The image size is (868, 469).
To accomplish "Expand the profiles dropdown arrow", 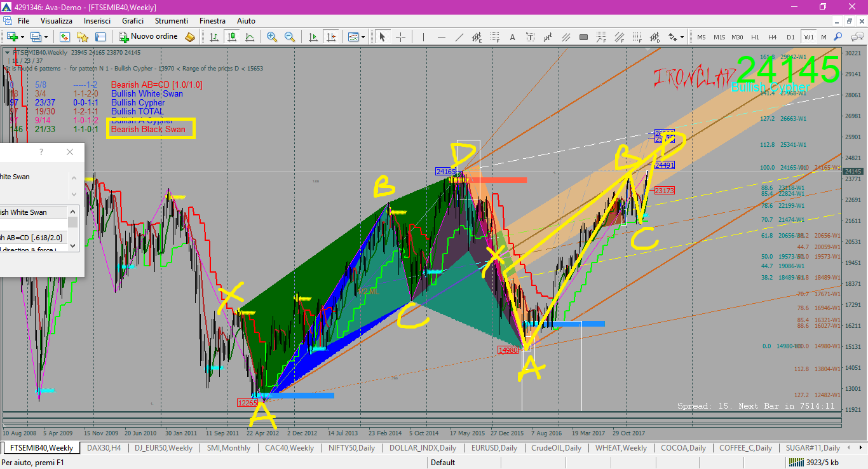I will tap(46, 37).
